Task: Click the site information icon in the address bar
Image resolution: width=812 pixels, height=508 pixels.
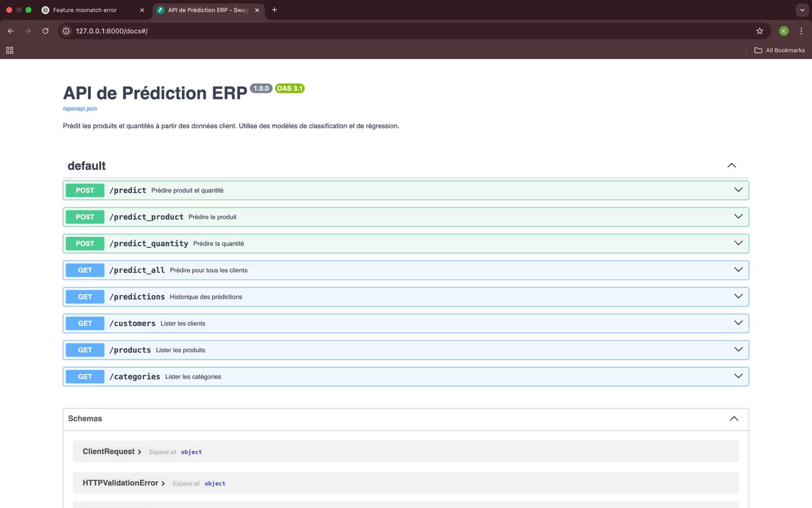Action: coord(65,31)
